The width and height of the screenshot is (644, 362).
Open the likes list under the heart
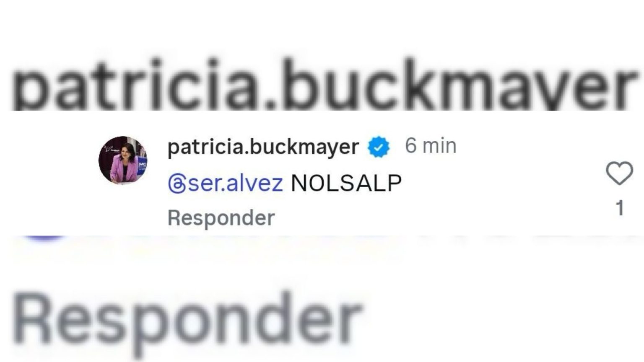click(x=620, y=208)
